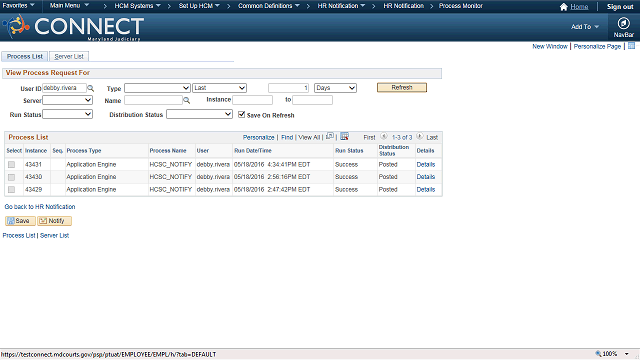Click the Find link

287,138
